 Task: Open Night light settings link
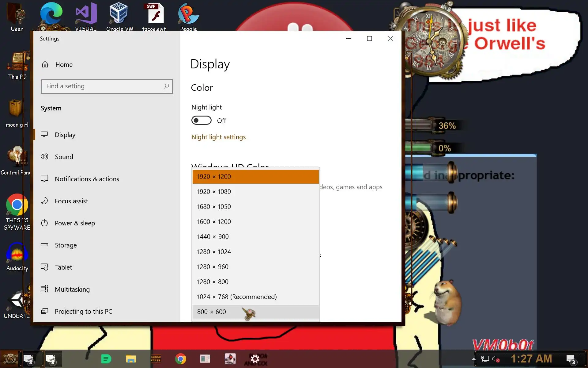(218, 137)
